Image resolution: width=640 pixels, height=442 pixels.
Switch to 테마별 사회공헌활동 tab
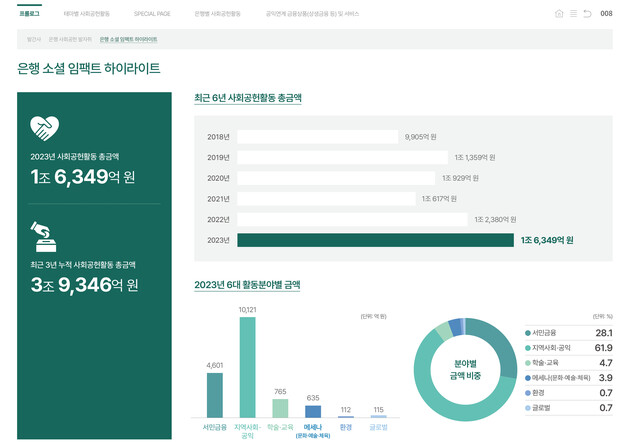[x=87, y=13]
